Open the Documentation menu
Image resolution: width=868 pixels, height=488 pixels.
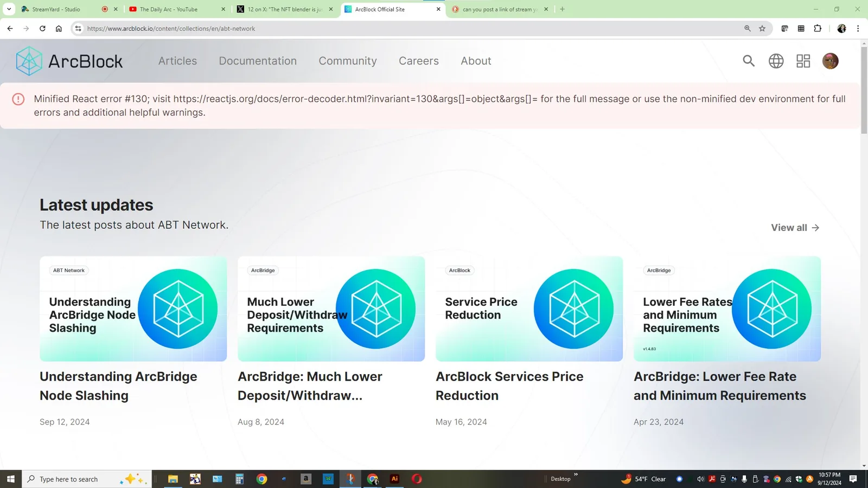coord(258,61)
